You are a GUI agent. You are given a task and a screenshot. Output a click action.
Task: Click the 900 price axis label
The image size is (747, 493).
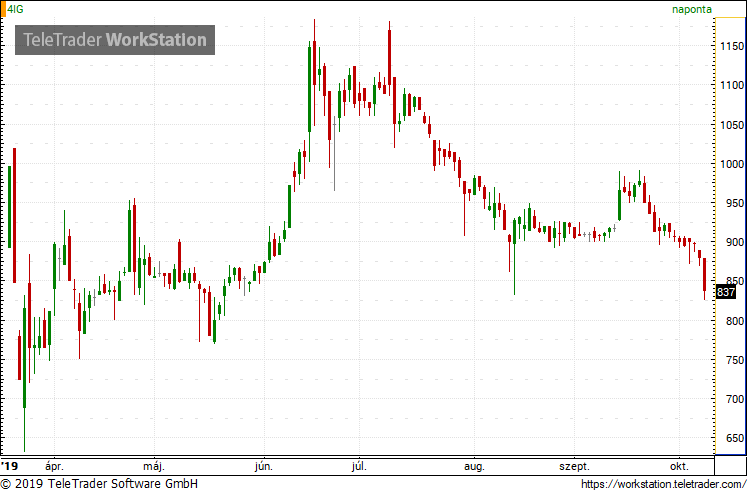click(735, 242)
